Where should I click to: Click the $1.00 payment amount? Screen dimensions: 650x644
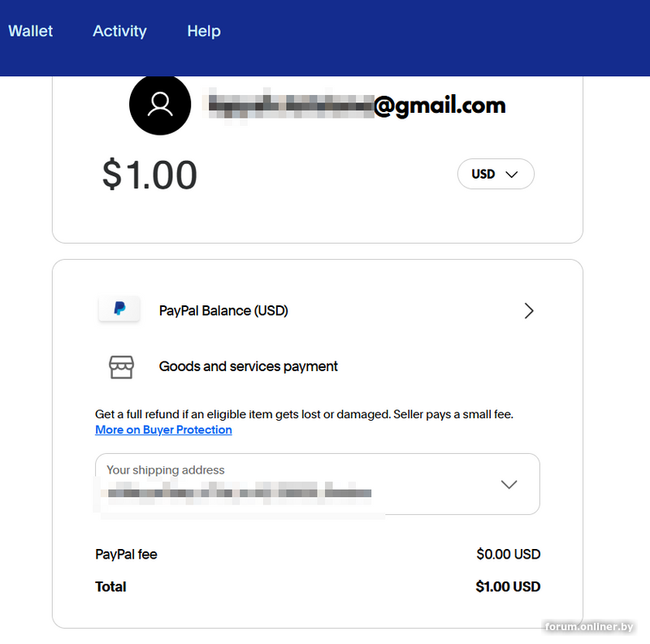coord(149,175)
